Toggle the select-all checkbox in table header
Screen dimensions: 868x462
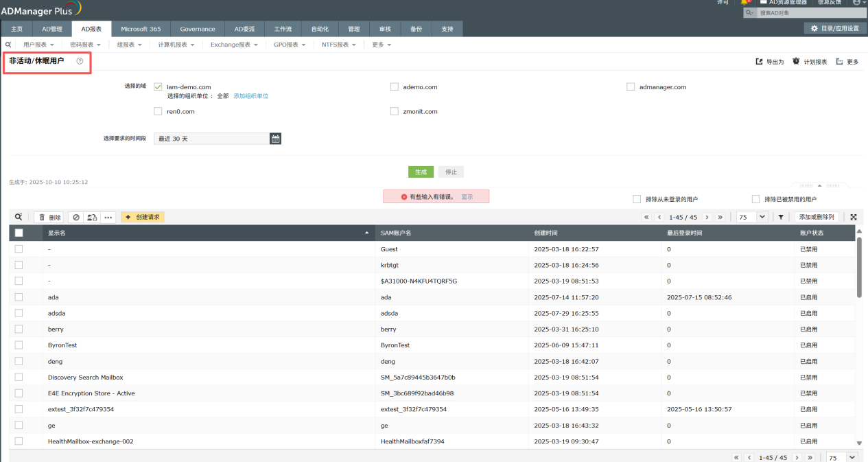pyautogui.click(x=19, y=233)
